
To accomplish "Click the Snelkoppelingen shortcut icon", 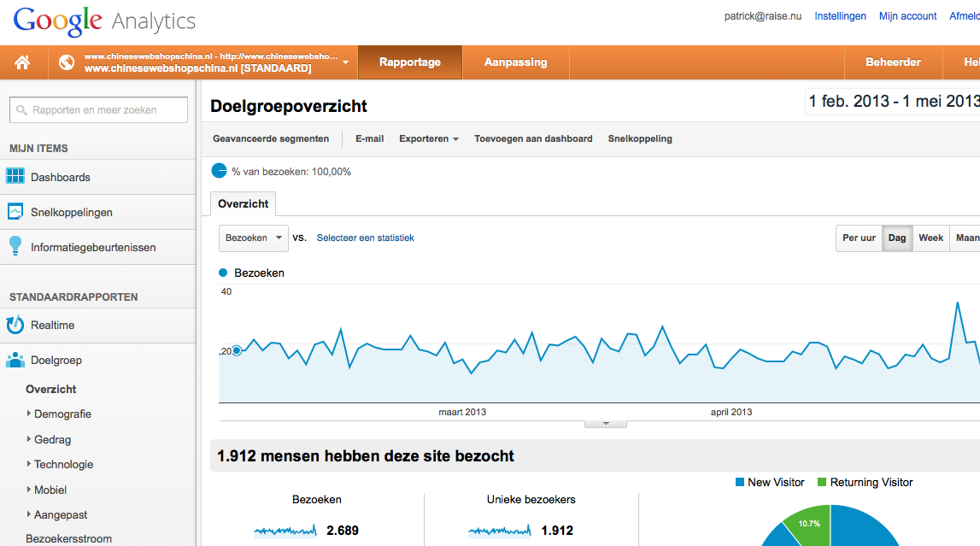I will [15, 211].
